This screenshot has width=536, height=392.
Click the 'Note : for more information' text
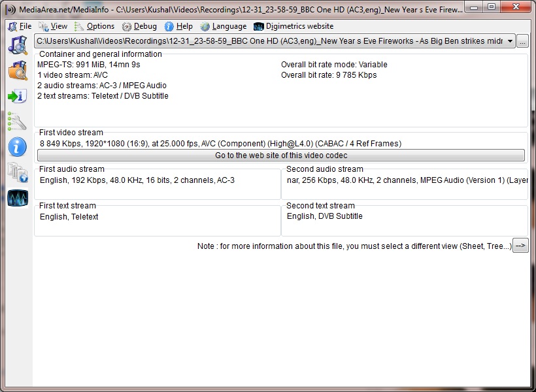[x=354, y=246]
